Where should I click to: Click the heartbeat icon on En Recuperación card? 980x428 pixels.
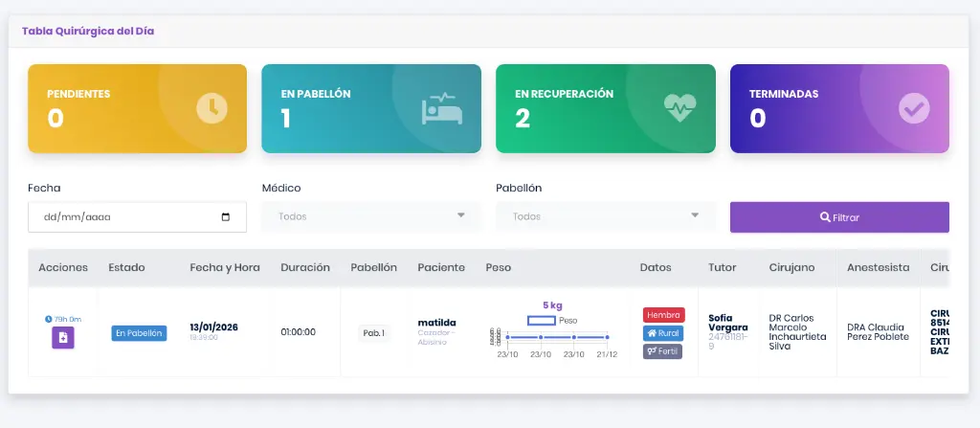[680, 107]
